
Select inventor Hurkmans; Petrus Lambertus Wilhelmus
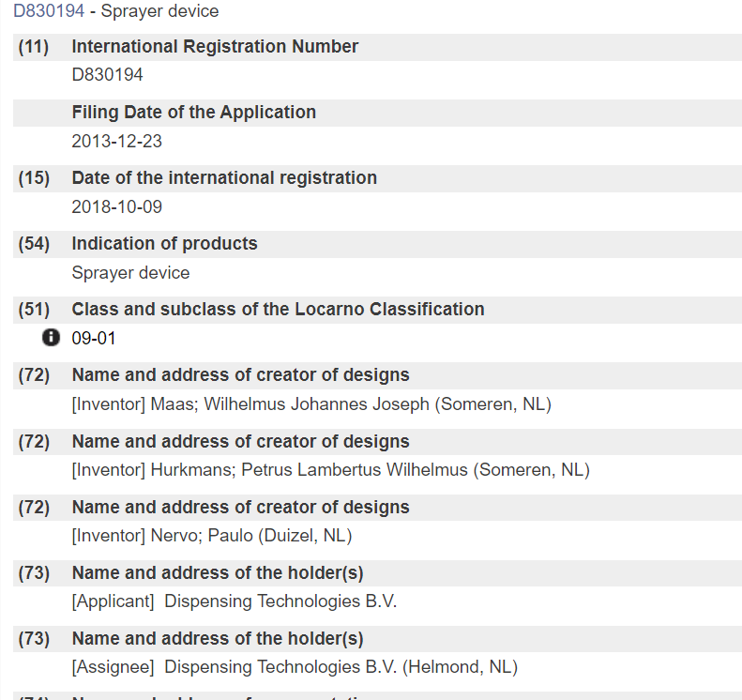tap(331, 470)
